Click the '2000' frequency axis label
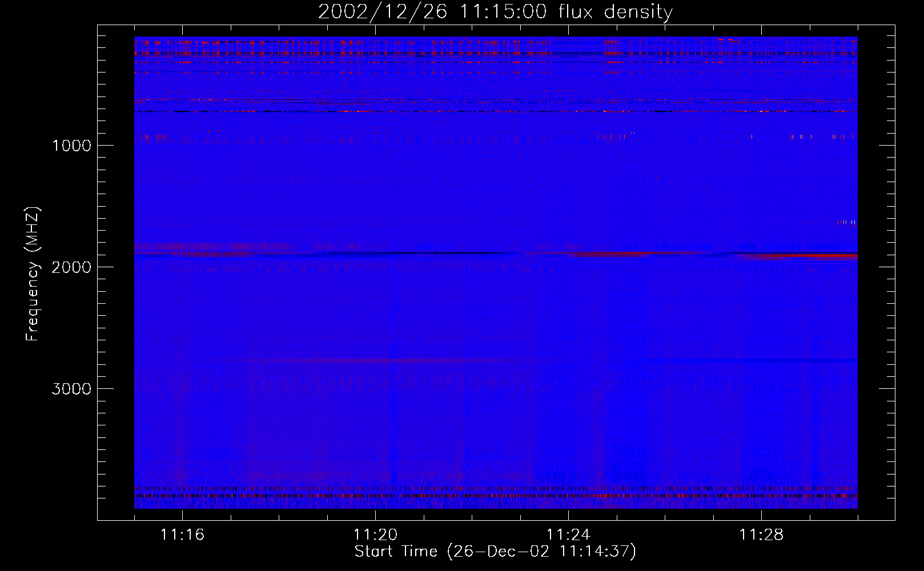Screen dimensions: 924x571 71,267
